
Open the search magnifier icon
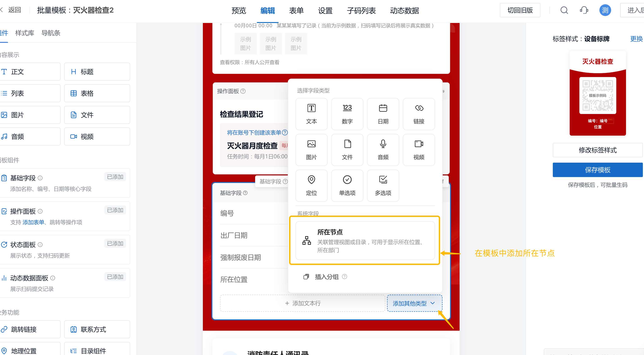pyautogui.click(x=564, y=10)
